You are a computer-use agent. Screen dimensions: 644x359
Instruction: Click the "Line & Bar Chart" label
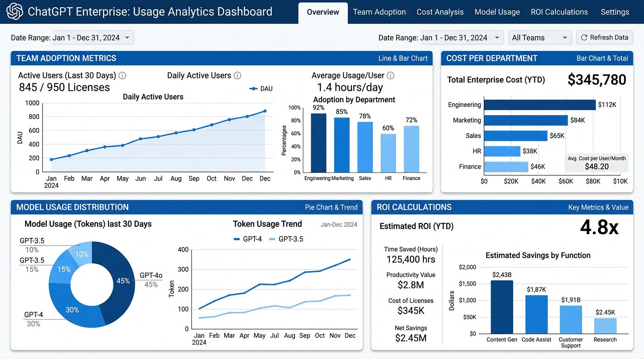click(403, 58)
